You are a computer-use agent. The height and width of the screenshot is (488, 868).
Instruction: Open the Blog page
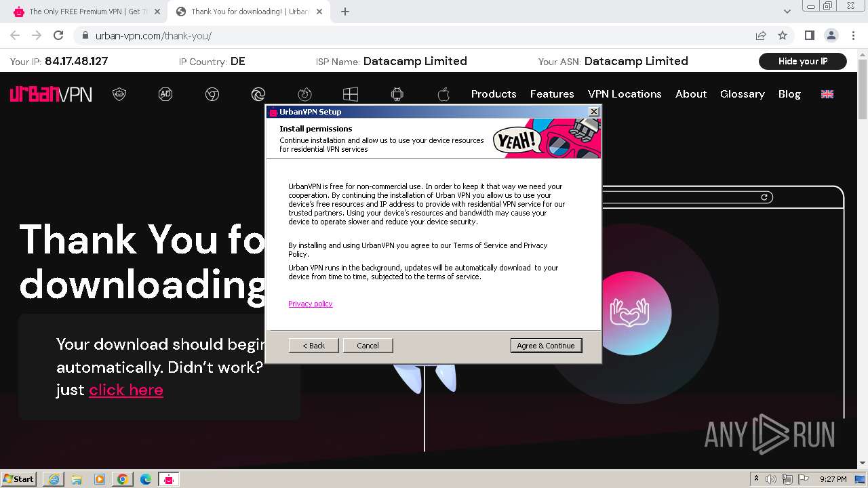pyautogui.click(x=789, y=94)
